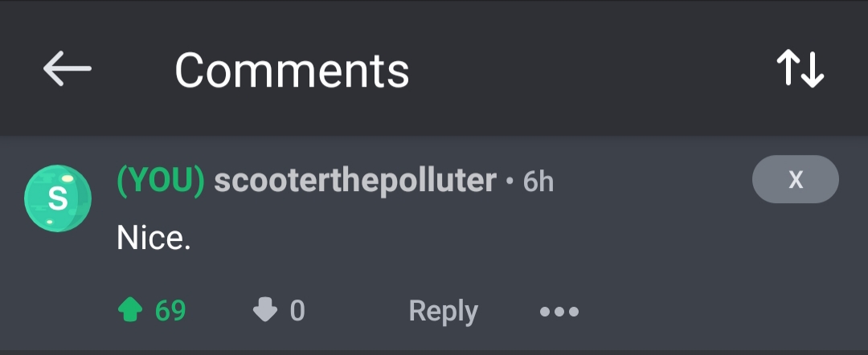
Task: Go back using the left arrow
Action: (x=68, y=69)
